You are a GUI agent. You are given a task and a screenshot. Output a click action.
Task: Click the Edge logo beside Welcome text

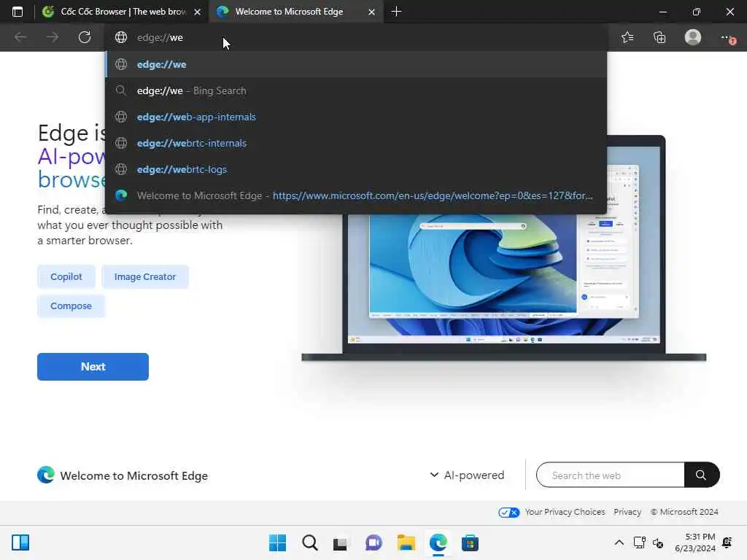click(46, 475)
